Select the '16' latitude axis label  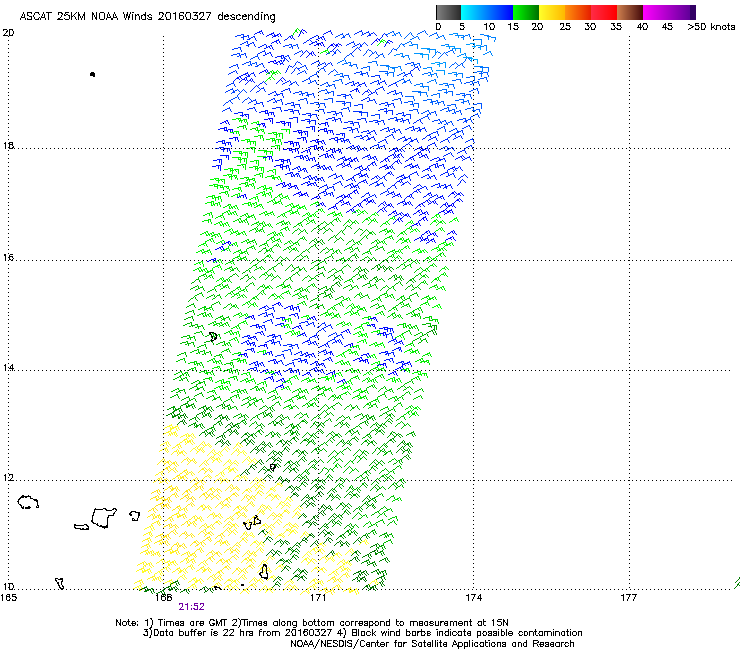click(8, 257)
